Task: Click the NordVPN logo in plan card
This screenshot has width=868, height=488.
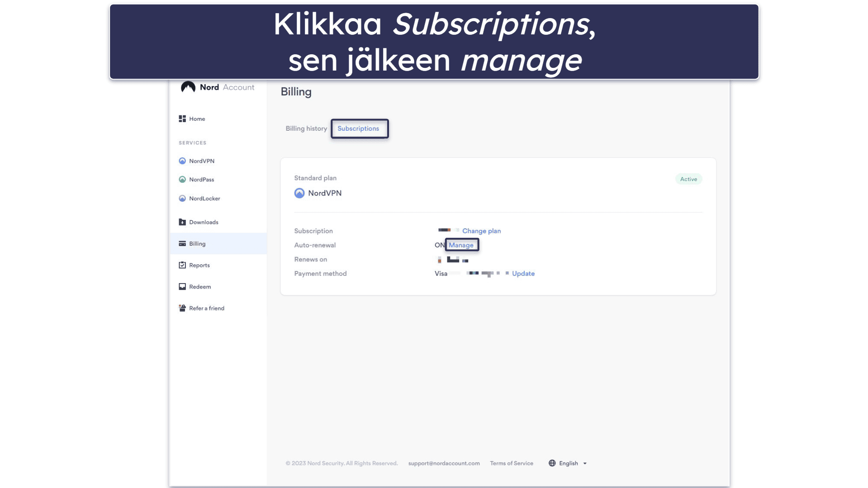Action: coord(299,193)
